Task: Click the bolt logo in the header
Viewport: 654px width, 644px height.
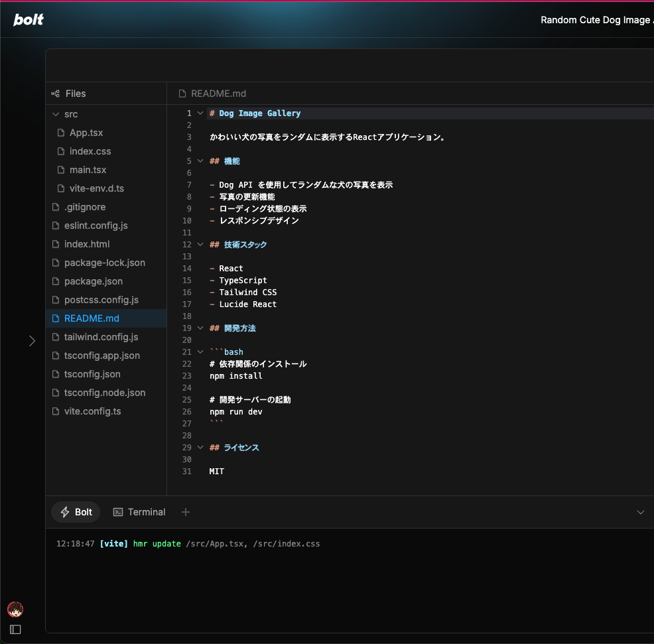Action: [28, 19]
